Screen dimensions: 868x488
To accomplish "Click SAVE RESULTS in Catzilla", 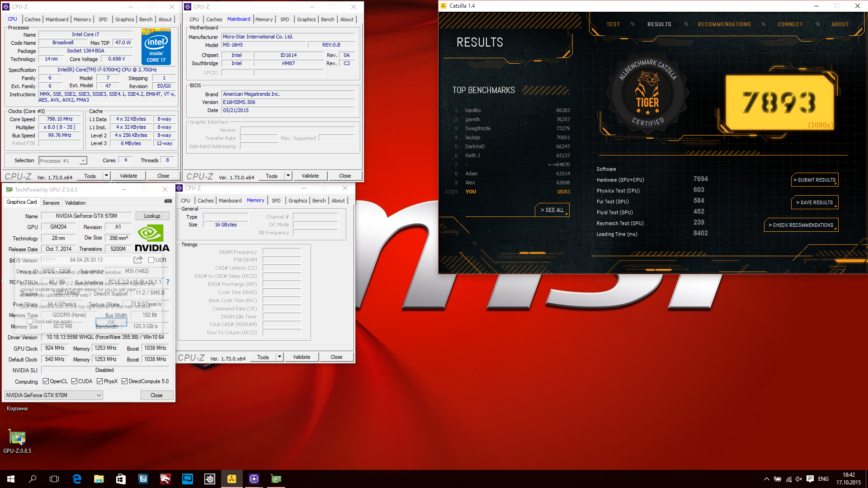I will (x=815, y=202).
